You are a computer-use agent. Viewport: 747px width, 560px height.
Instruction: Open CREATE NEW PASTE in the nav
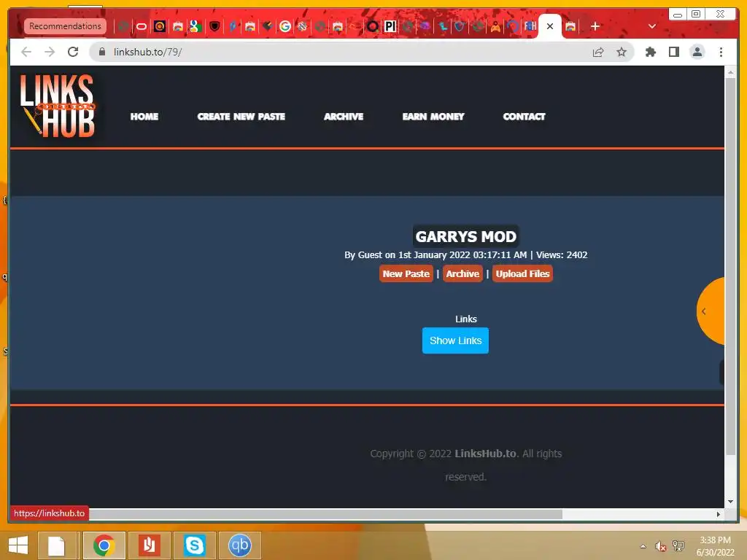[x=241, y=117]
